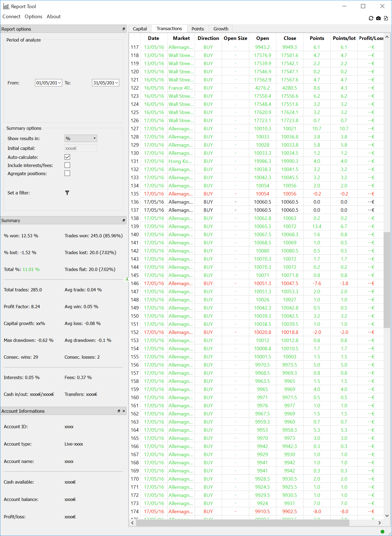Screen dimensions: 392x536
Task: Switch to the Points tab
Action: point(198,29)
